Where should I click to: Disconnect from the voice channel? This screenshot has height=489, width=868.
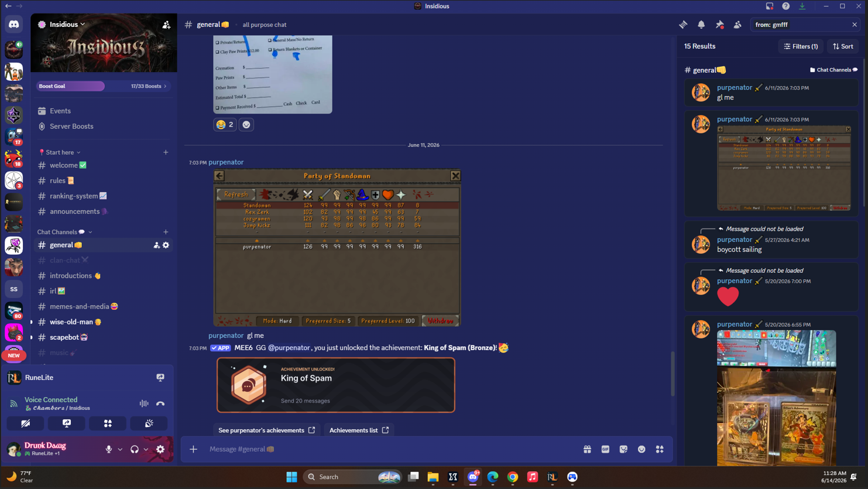point(160,403)
